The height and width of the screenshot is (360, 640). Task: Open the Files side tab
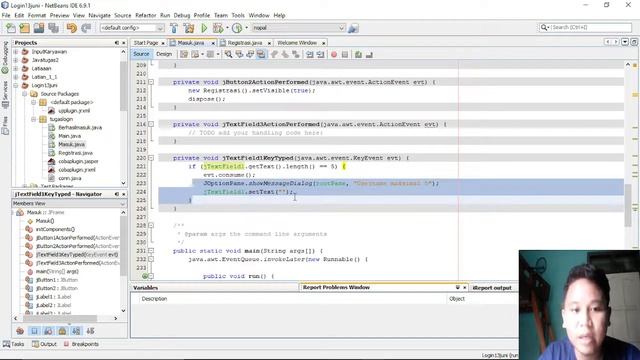tap(5, 125)
